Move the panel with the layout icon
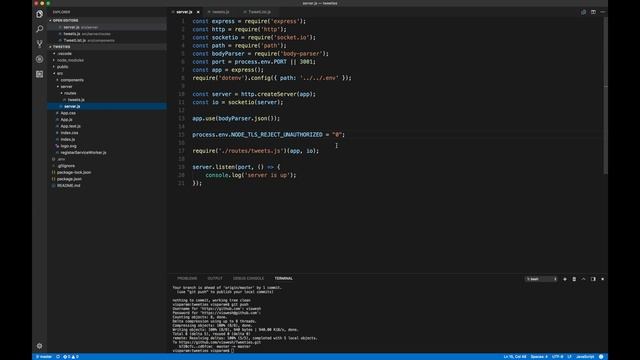This screenshot has width=640, height=360. [x=593, y=279]
